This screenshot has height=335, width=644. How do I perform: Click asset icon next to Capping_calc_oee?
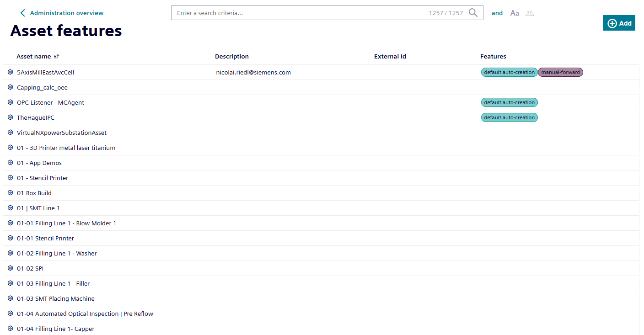pos(11,87)
